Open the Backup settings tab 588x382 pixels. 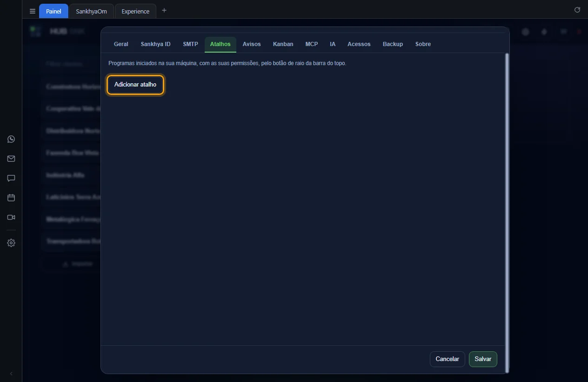point(393,44)
